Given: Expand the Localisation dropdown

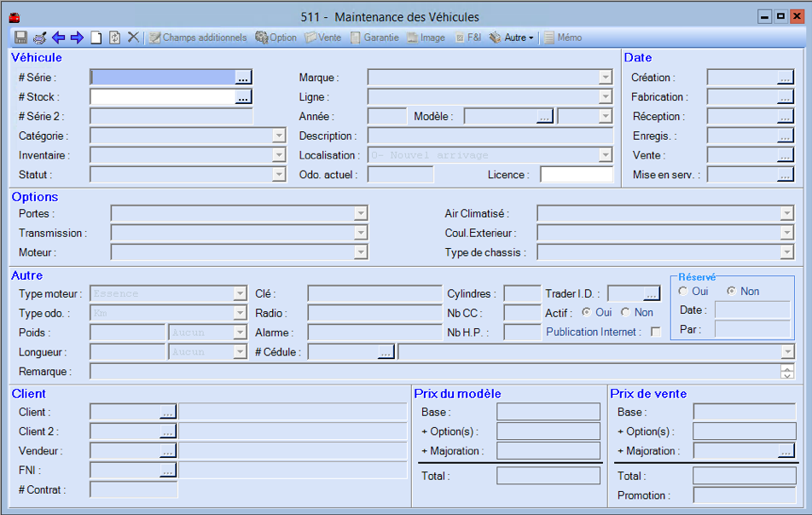Looking at the screenshot, I should pos(606,155).
